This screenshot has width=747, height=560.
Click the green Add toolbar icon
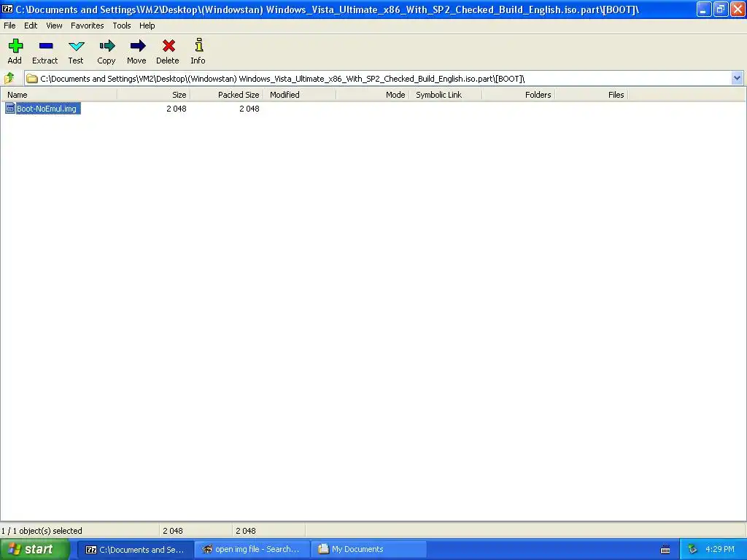tap(15, 46)
